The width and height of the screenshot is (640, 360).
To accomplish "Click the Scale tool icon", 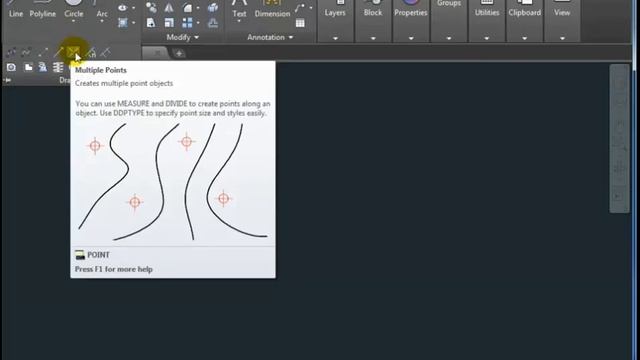I will (169, 23).
